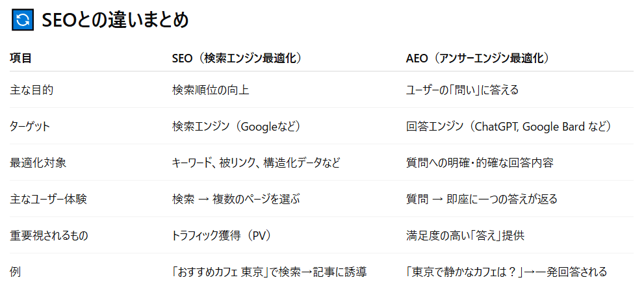Select the 'SEO（検索エンジン最適化）' column header
This screenshot has width=644, height=297.
(x=237, y=58)
